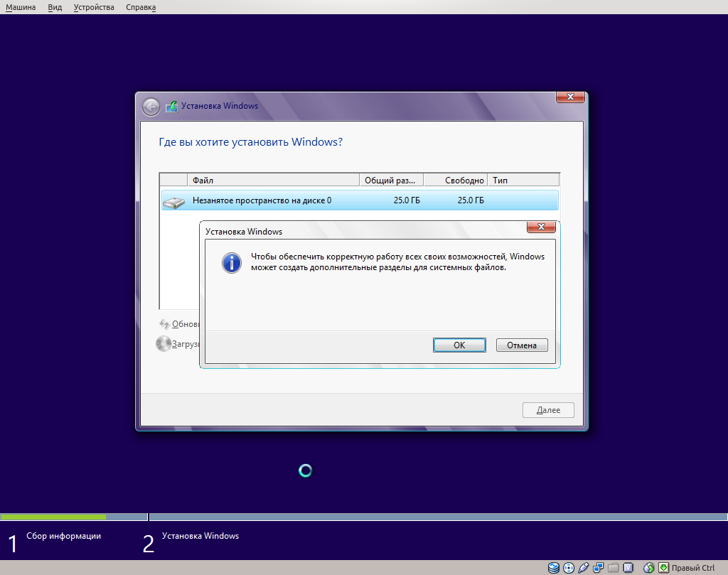Click the optical drives icon in status bar
Image resolution: width=728 pixels, height=575 pixels.
click(568, 568)
